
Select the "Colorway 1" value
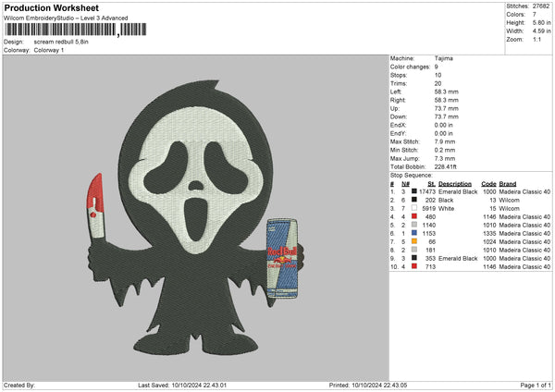click(x=49, y=50)
